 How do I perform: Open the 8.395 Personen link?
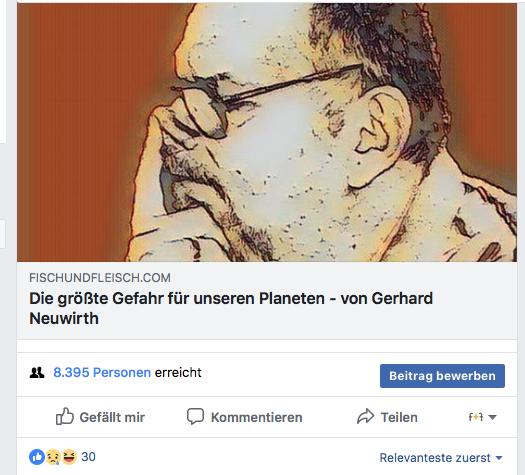click(102, 373)
